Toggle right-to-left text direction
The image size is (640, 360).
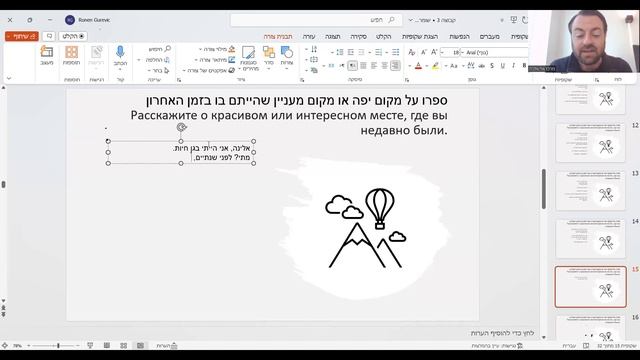352,65
